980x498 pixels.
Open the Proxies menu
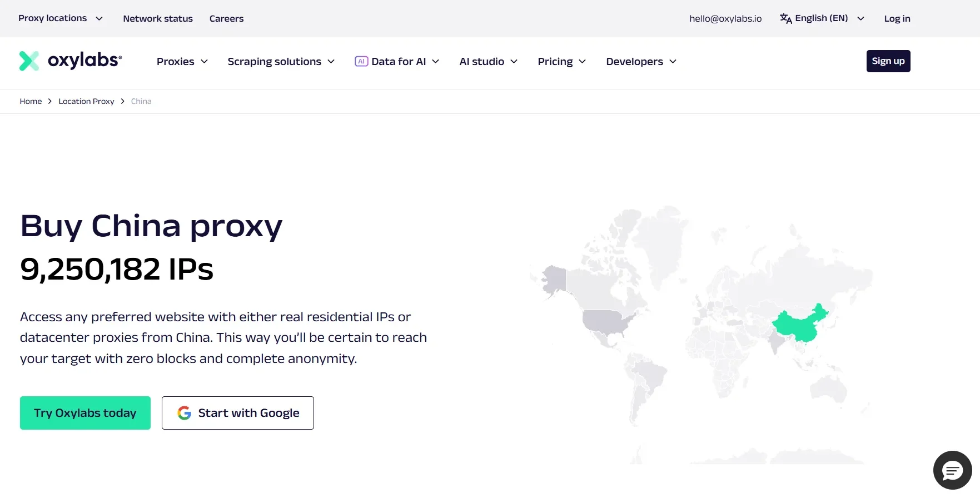182,61
